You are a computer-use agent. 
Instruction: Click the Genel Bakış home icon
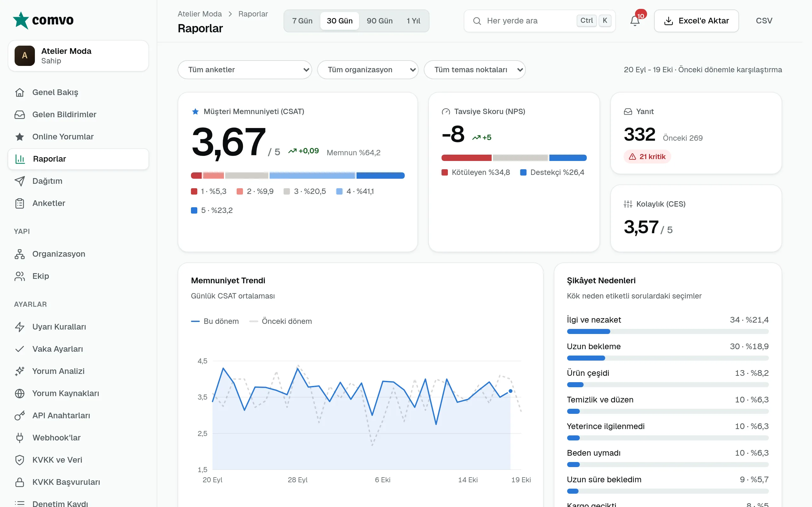coord(20,92)
